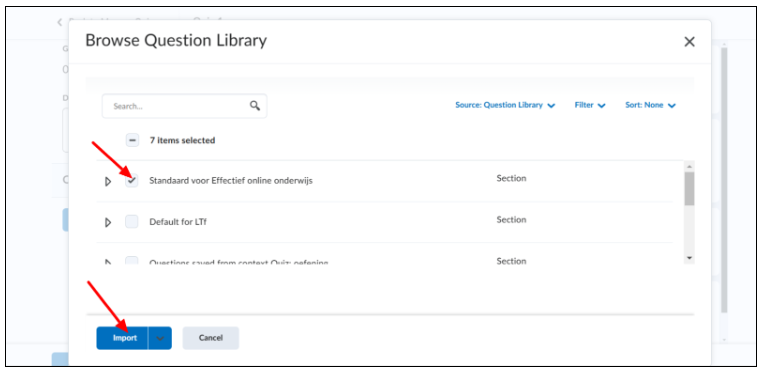Click the Import button
Image resolution: width=761 pixels, height=373 pixels.
click(x=123, y=338)
